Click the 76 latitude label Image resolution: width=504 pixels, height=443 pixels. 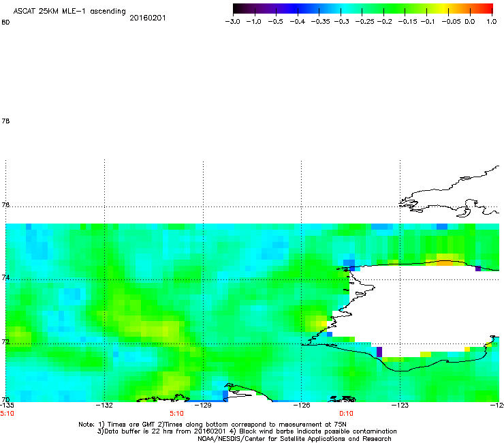(5, 204)
